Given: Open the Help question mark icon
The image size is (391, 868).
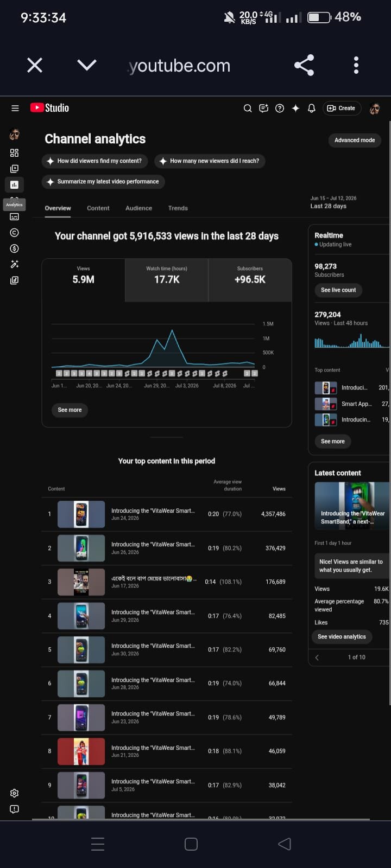Looking at the screenshot, I should 280,108.
